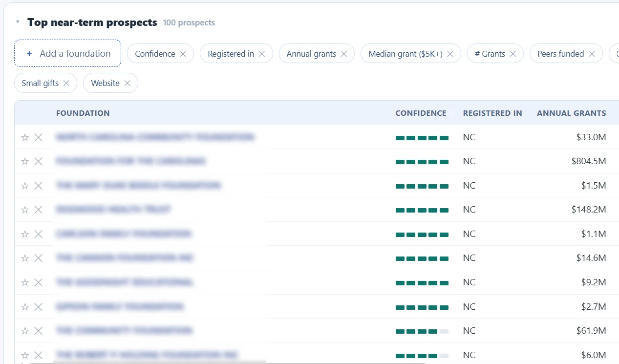Dismiss the prospect with $61.9M annual grants
This screenshot has width=619, height=364.
(39, 331)
